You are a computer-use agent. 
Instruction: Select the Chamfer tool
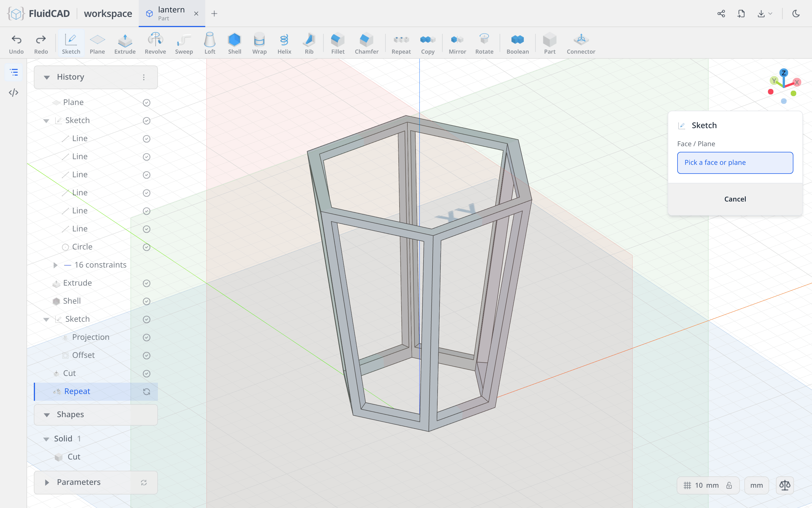click(367, 44)
